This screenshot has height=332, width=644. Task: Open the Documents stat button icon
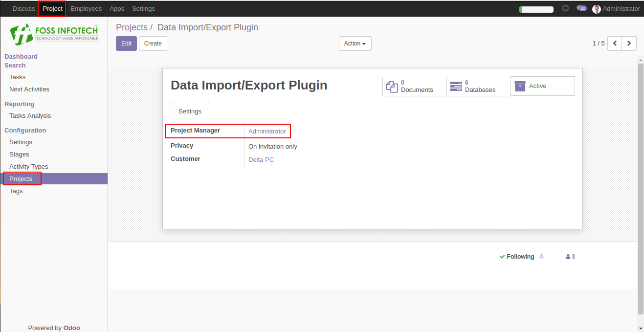392,87
